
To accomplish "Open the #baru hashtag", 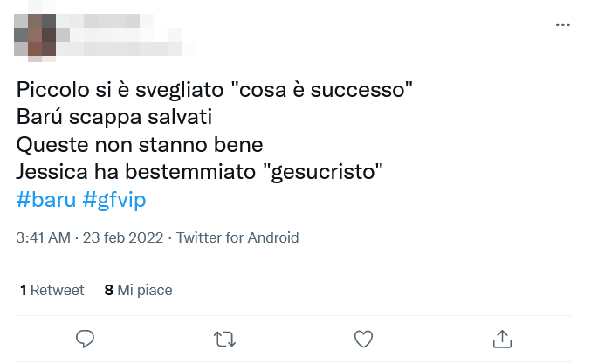I will pyautogui.click(x=46, y=200).
